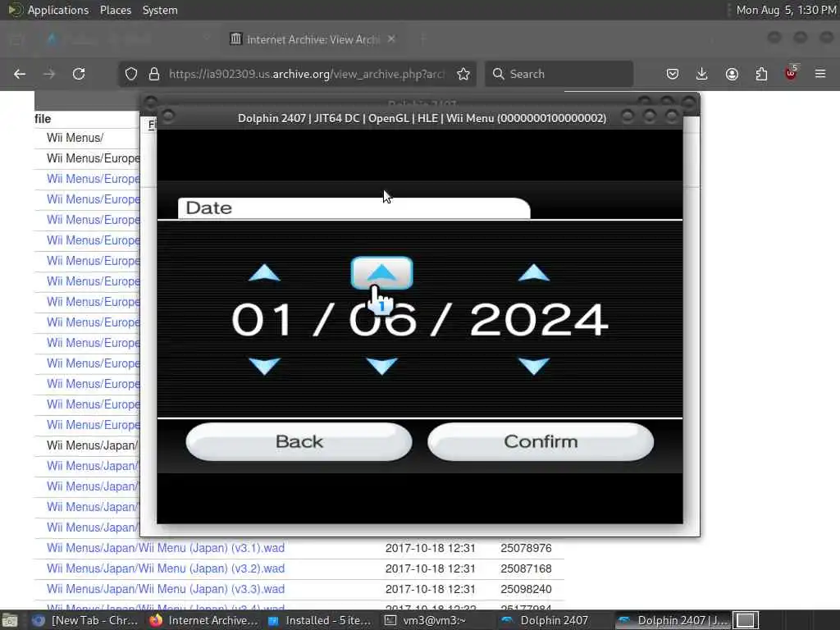Open the Firefox downloads panel

click(x=702, y=74)
